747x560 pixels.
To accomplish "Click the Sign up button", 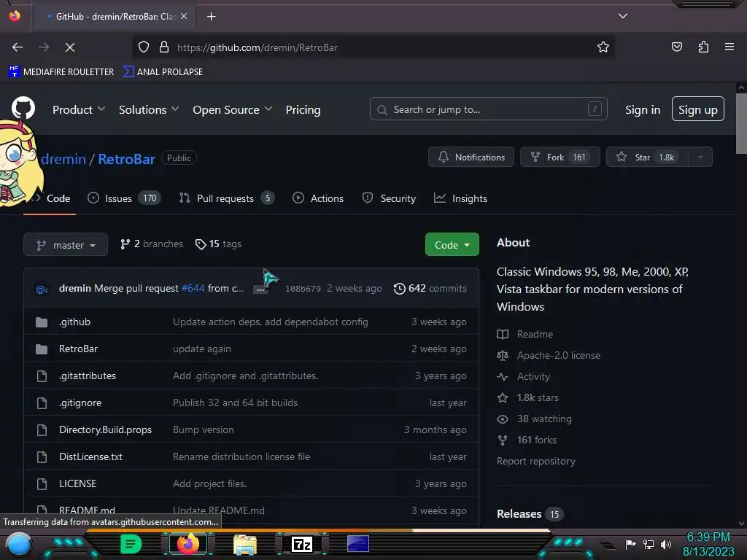I will point(698,109).
